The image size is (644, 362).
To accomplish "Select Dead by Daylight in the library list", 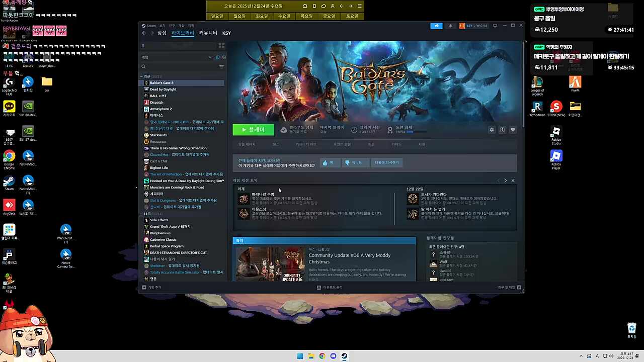I will tap(163, 89).
